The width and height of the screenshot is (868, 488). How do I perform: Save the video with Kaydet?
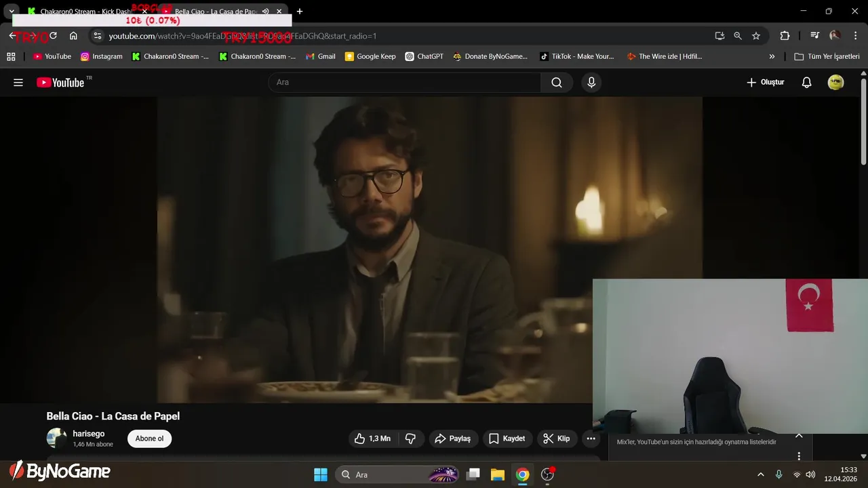coord(507,439)
